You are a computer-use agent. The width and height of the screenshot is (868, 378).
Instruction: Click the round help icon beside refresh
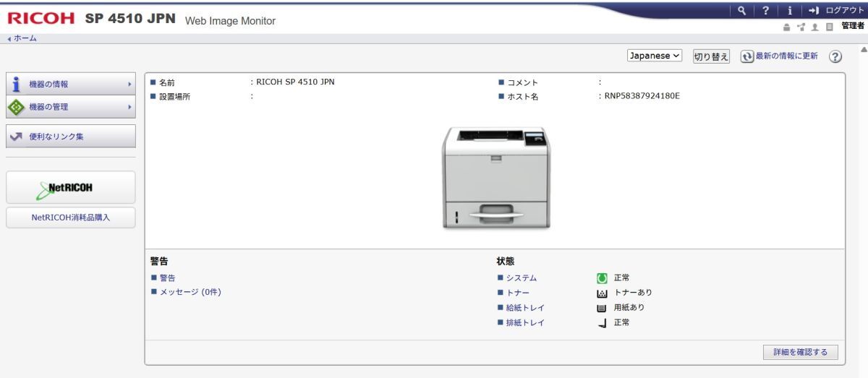click(x=836, y=56)
